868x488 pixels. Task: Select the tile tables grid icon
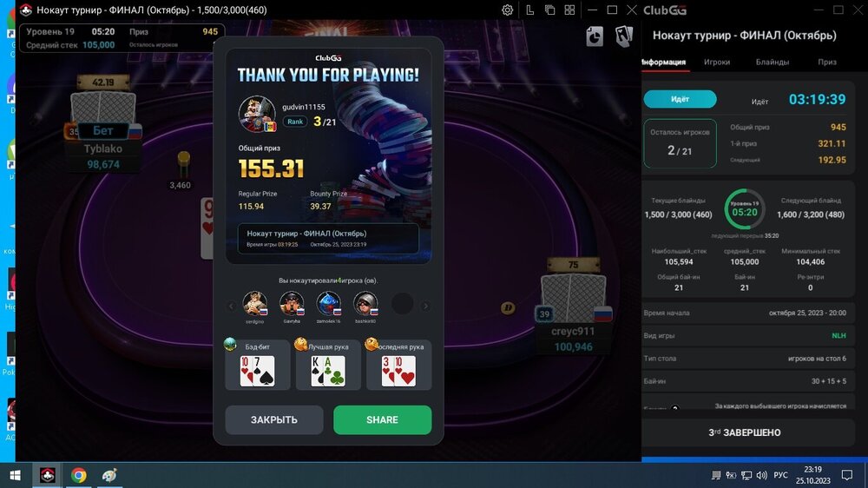click(x=569, y=10)
